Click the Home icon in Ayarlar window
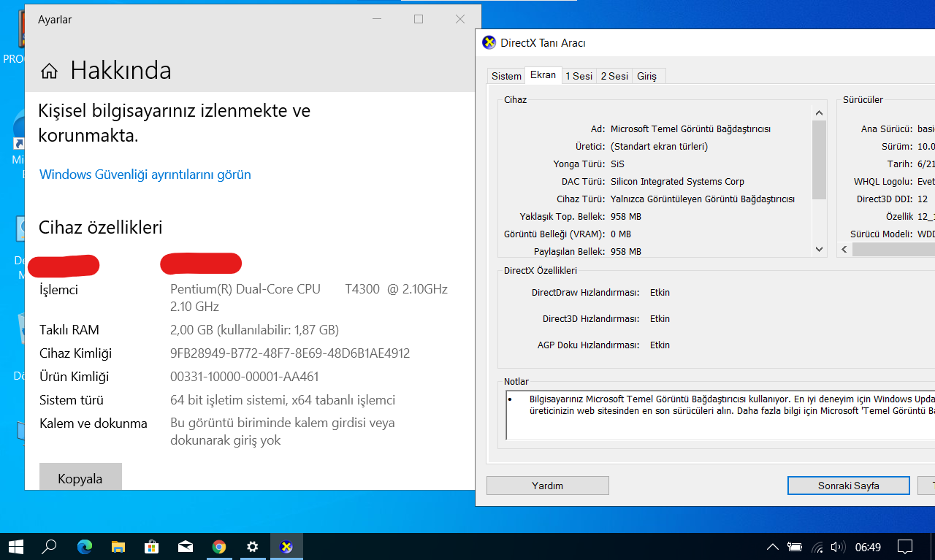 point(49,71)
